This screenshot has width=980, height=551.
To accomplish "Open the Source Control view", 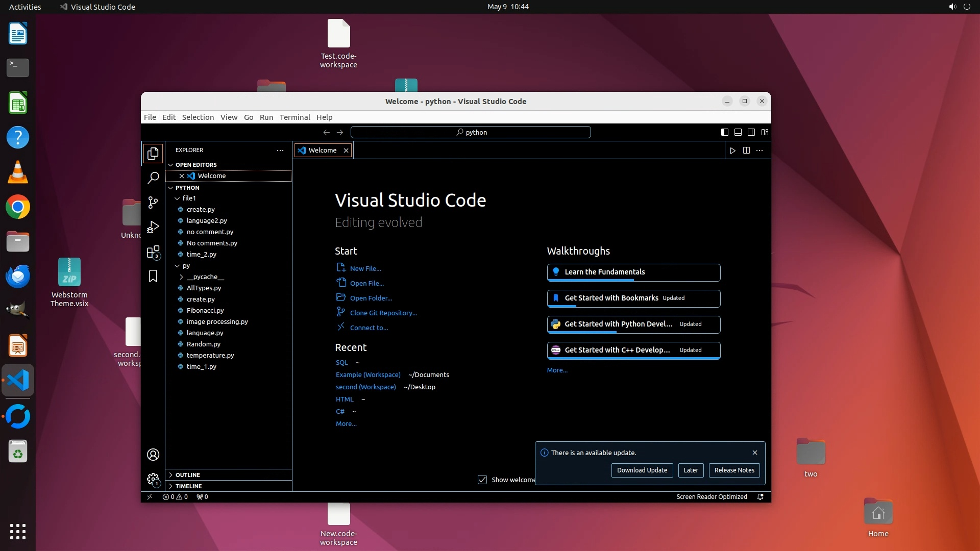I will [x=153, y=203].
